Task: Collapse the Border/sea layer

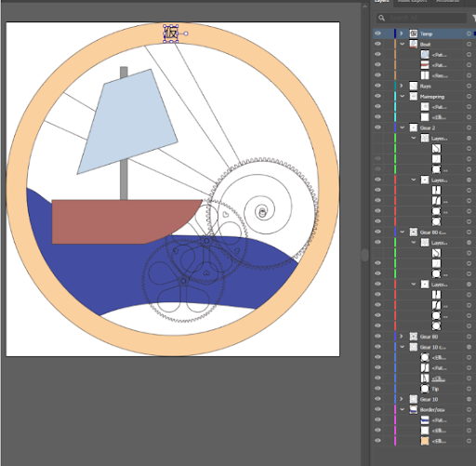Action: pyautogui.click(x=403, y=409)
